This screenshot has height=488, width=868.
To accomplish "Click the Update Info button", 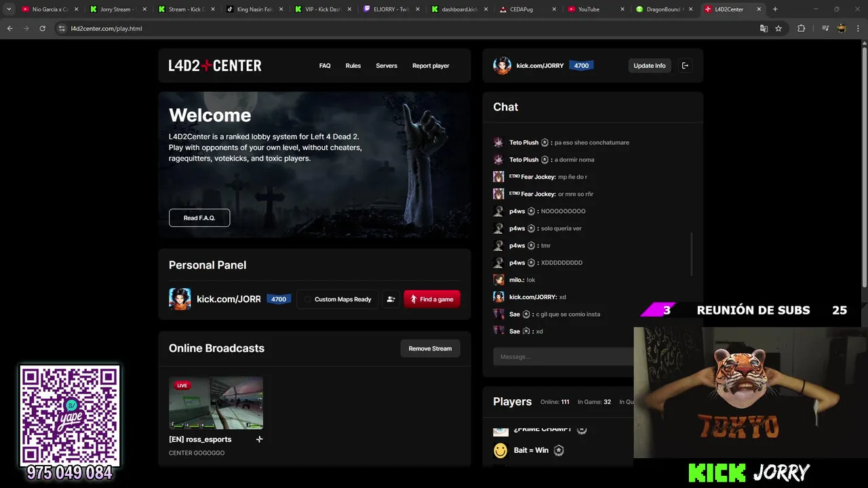I will coord(650,66).
